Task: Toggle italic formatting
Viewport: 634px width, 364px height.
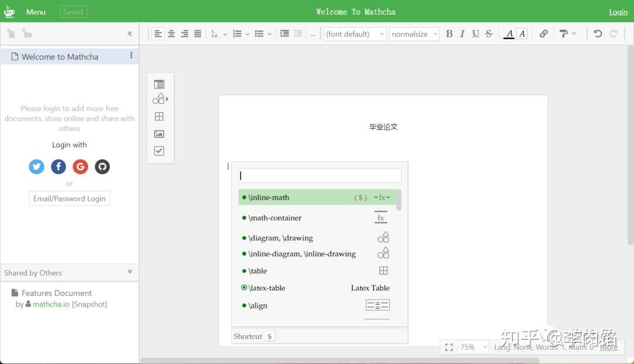Action: (x=462, y=33)
